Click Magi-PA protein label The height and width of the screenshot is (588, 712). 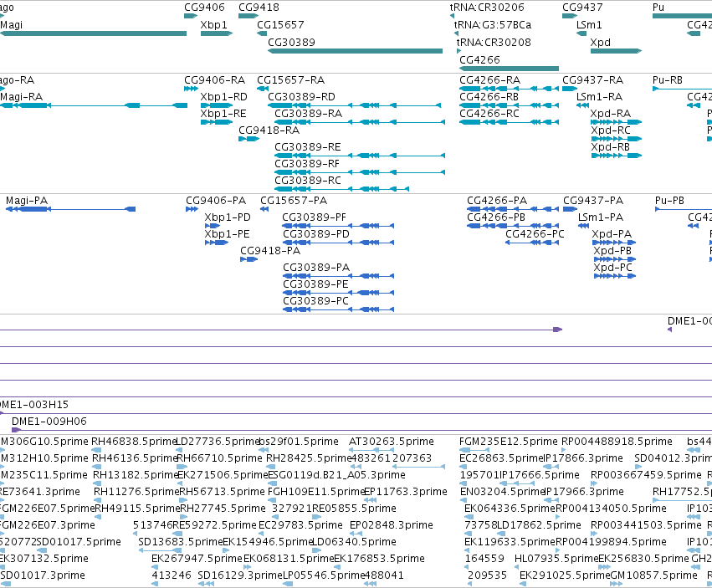click(x=27, y=200)
